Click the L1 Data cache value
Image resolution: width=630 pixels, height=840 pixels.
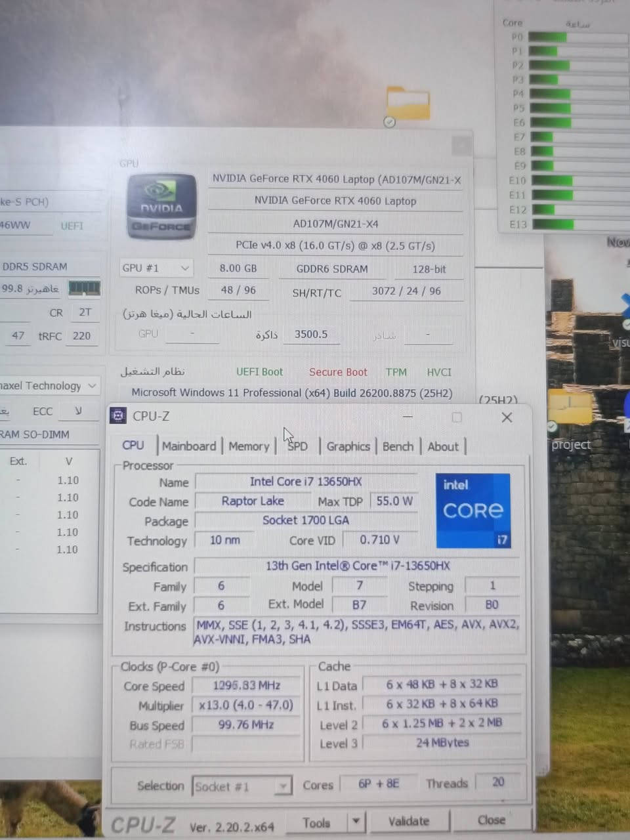tap(442, 684)
